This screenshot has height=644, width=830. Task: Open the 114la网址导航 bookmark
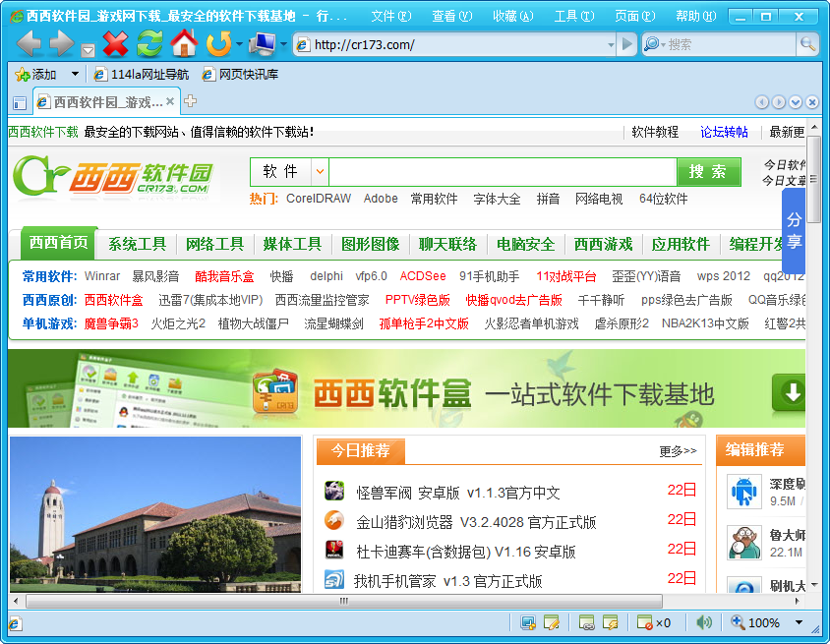click(142, 75)
